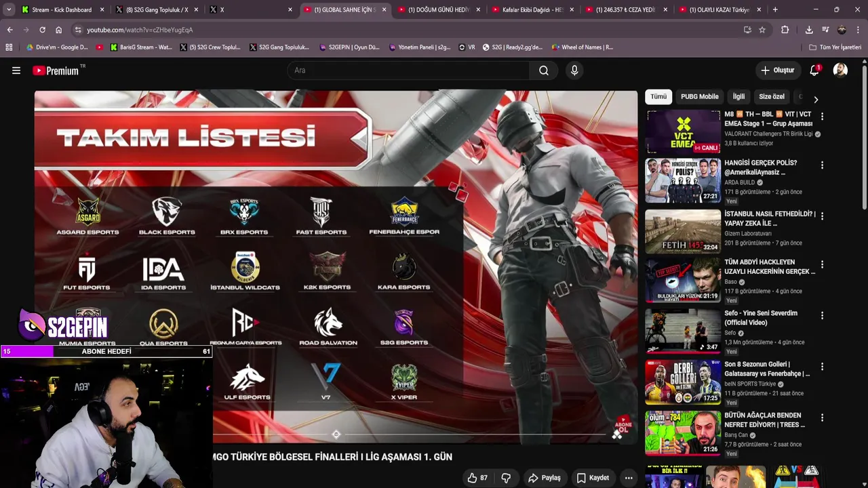
Task: Click the Paylaş share button
Action: 545,478
